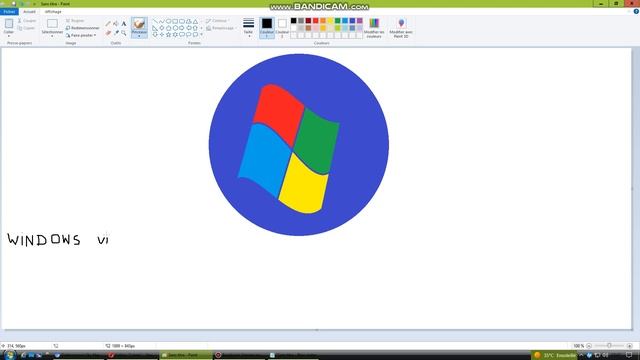Viewport: 640px width, 360px height.
Task: Choose the isosceles triangle shape in the top row
Action: (195, 21)
